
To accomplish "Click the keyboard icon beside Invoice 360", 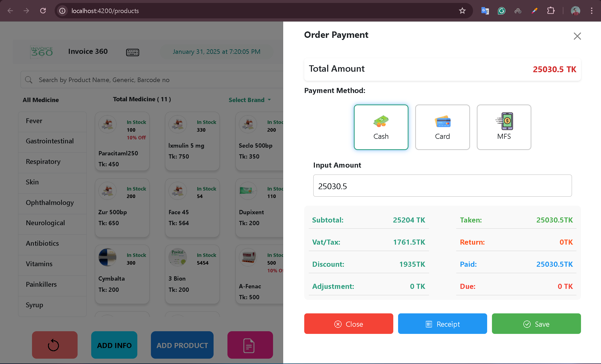I will (x=133, y=52).
